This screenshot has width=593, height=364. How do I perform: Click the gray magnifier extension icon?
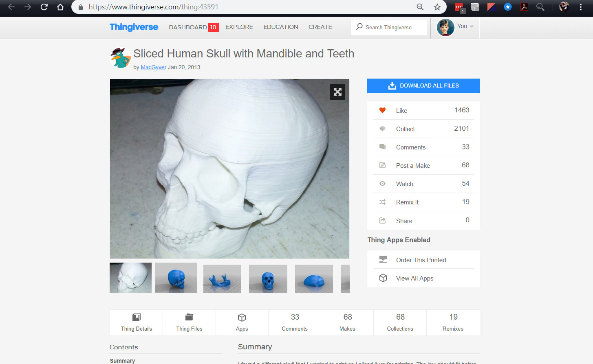point(540,7)
